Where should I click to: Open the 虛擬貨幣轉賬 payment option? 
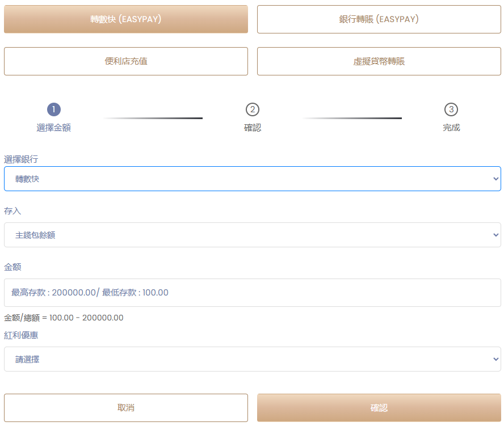(x=379, y=61)
